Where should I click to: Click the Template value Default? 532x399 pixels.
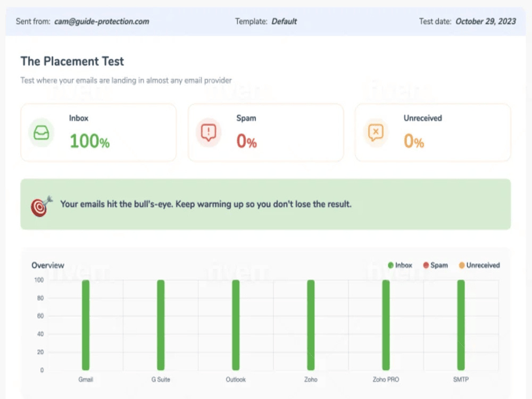pos(284,21)
